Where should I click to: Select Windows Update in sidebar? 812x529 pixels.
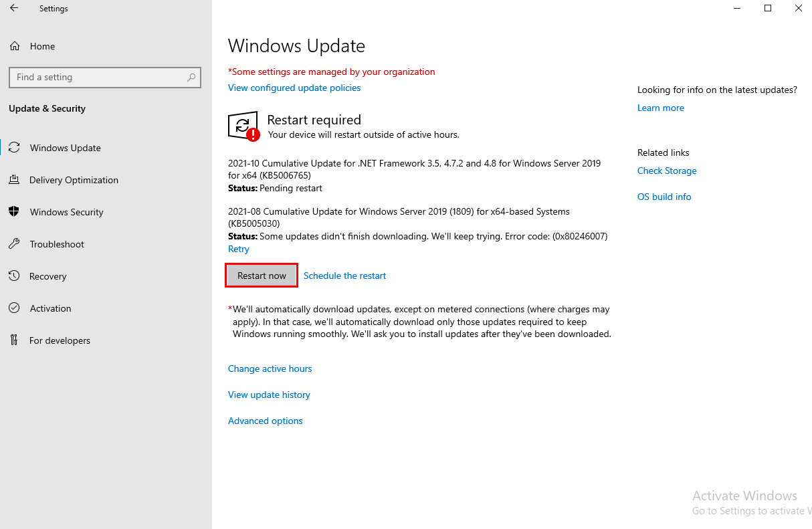[x=66, y=148]
